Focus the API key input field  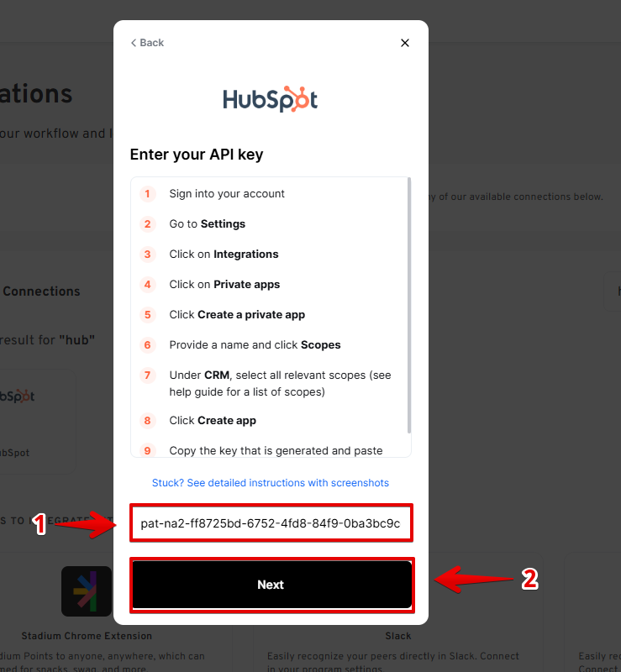[x=271, y=523]
